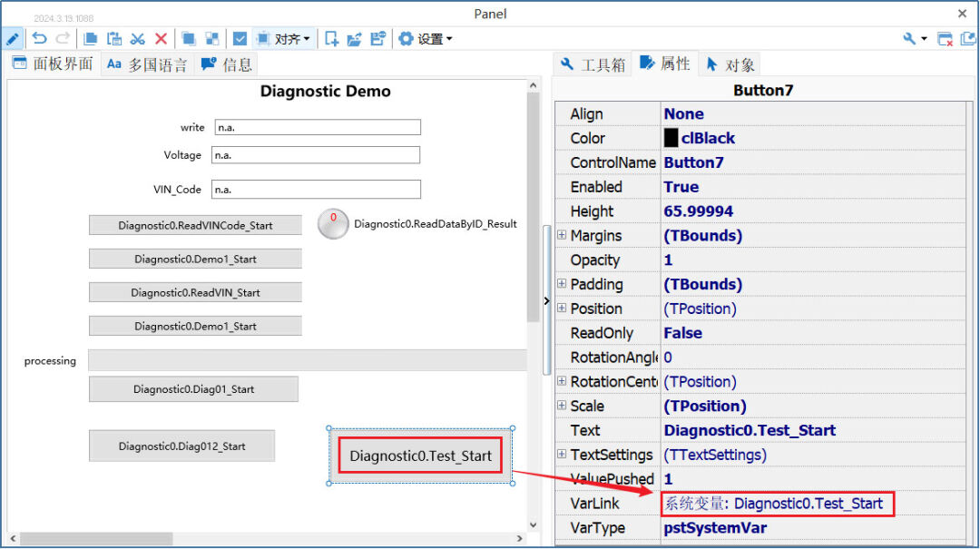Viewport: 980px width, 549px height.
Task: Close the Panel window
Action: [962, 13]
